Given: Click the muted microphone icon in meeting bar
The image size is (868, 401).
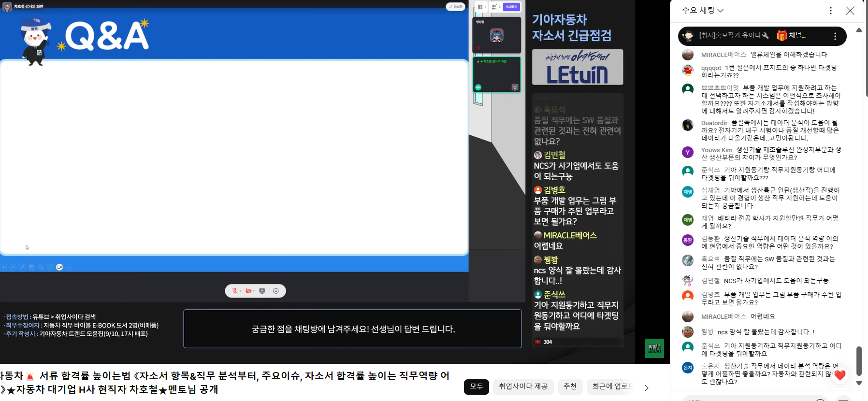Looking at the screenshot, I should 235,291.
